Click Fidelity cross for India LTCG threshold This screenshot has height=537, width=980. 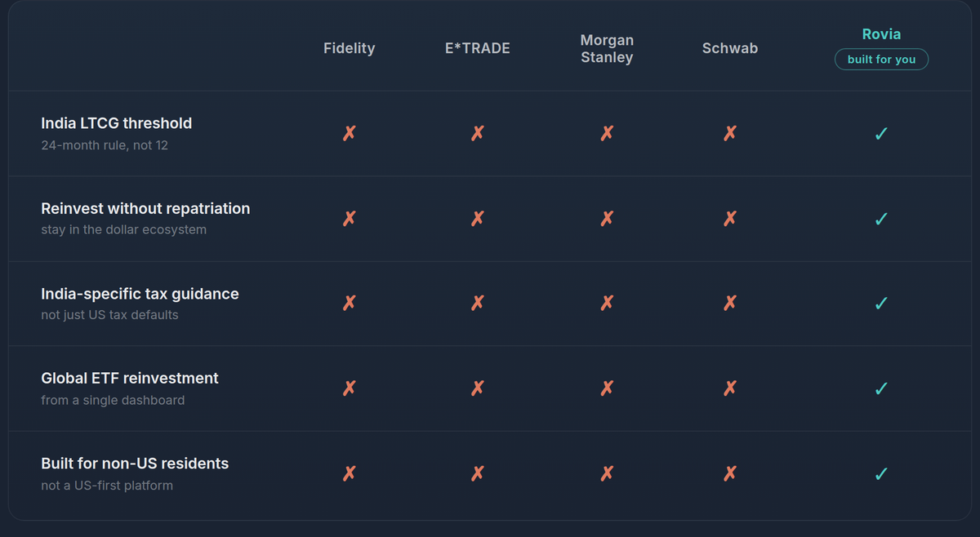[350, 133]
